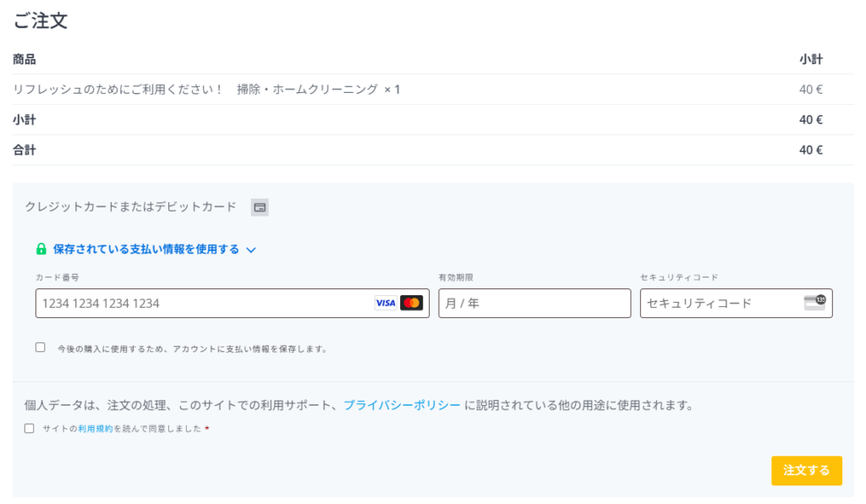Click the green lock icon
Image resolution: width=866 pixels, height=504 pixels.
41,249
